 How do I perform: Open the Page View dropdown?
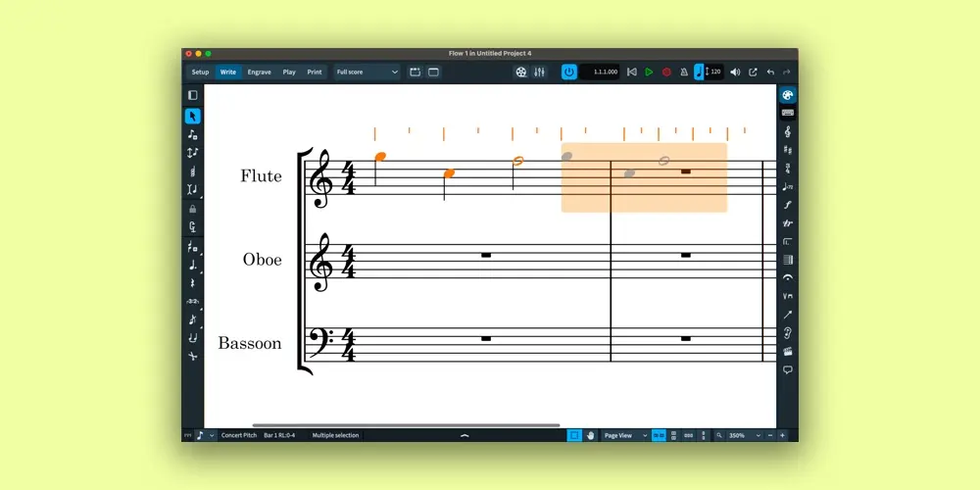(x=625, y=436)
